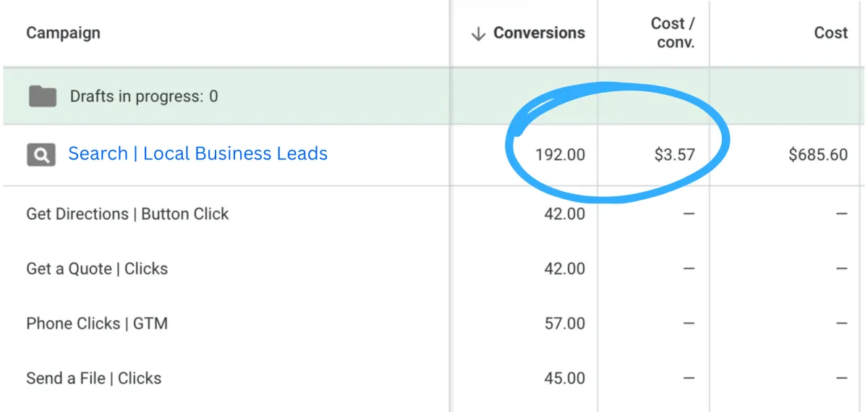
Task: Click the 192.00 conversions value
Action: (x=560, y=155)
